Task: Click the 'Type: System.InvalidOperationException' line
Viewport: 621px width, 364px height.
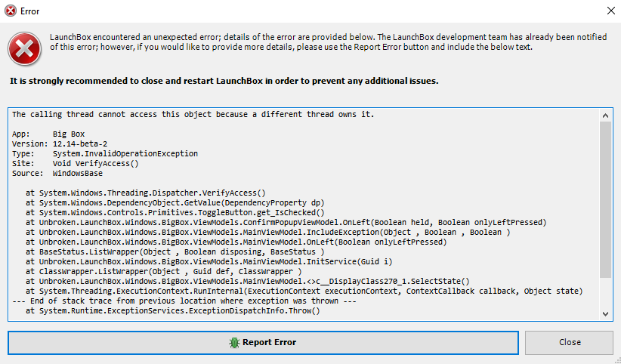Action: 104,153
